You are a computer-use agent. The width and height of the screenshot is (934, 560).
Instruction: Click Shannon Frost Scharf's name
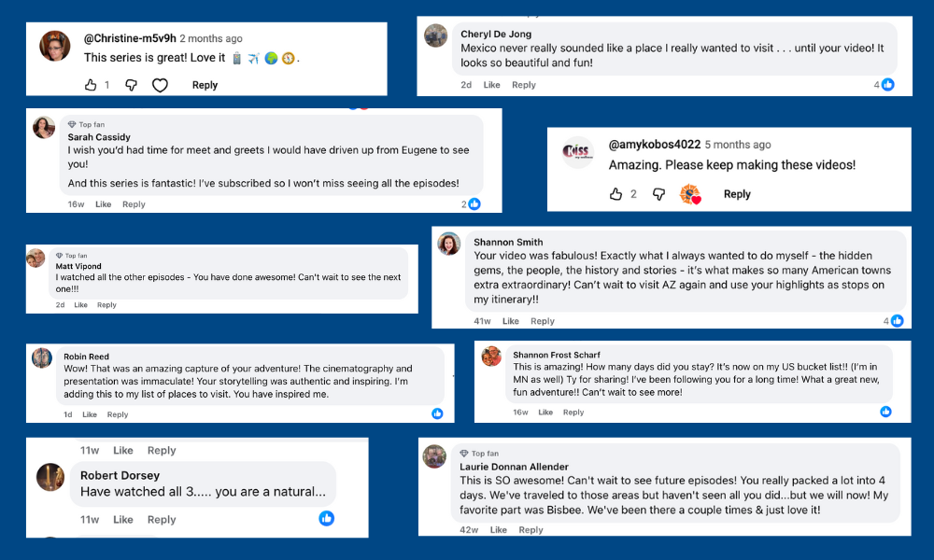click(x=557, y=355)
